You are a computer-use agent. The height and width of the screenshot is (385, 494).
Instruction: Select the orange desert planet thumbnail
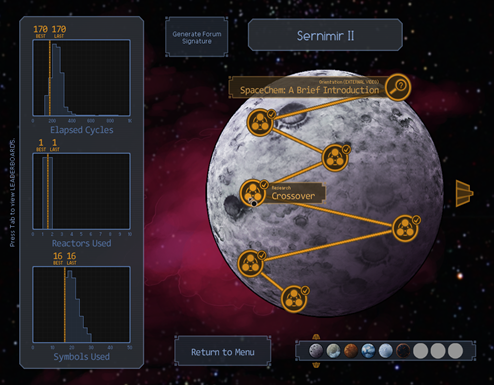[351, 351]
